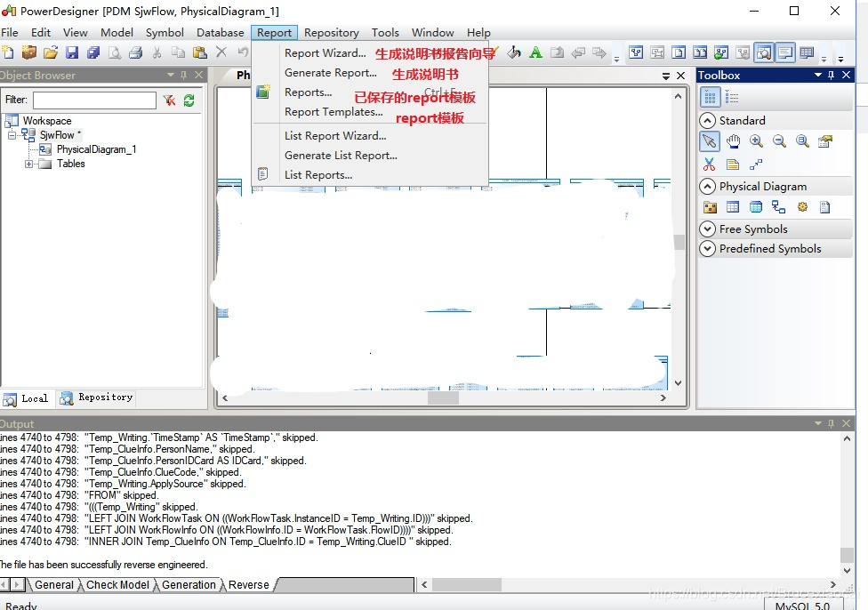Click the Open folder toolbar icon
The image size is (868, 610).
tap(51, 52)
